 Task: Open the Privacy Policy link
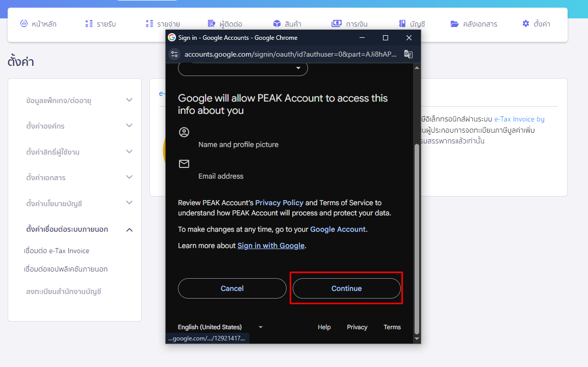click(279, 203)
